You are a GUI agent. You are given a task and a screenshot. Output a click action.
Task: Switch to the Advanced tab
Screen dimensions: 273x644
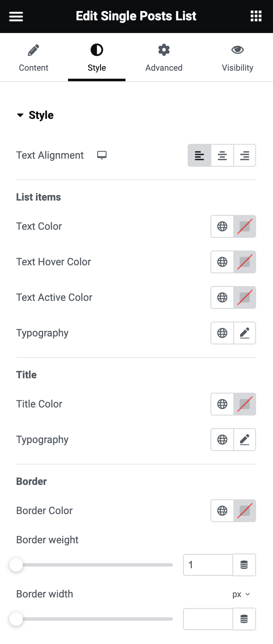click(x=164, y=57)
